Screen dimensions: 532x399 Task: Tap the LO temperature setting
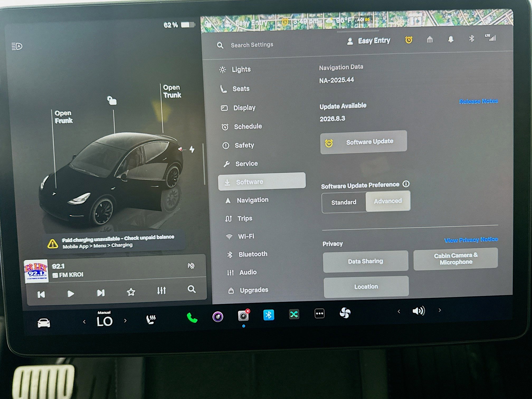tap(104, 321)
